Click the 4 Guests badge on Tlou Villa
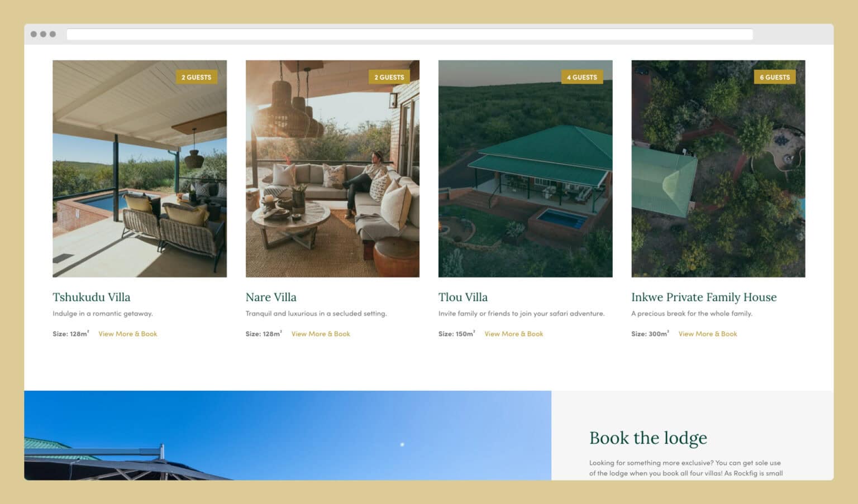 coord(582,77)
